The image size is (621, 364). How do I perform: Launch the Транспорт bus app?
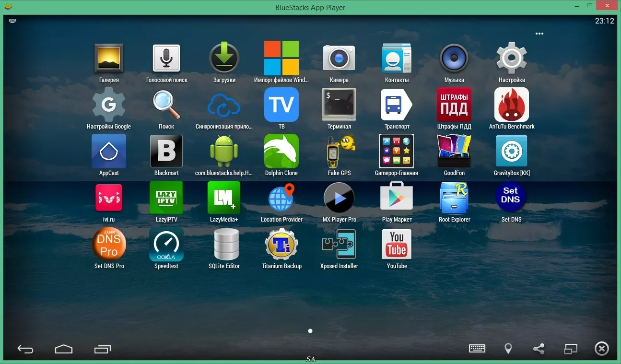click(397, 105)
